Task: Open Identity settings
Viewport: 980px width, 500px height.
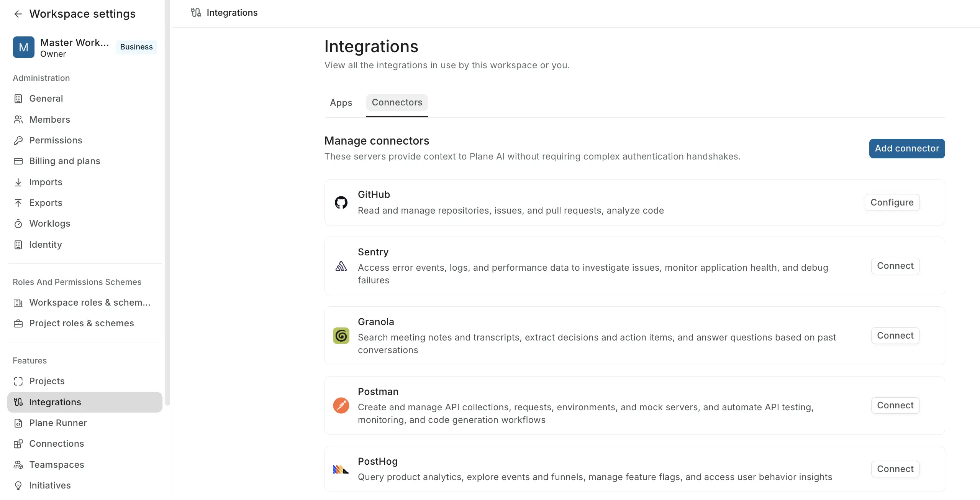Action: 85,245
